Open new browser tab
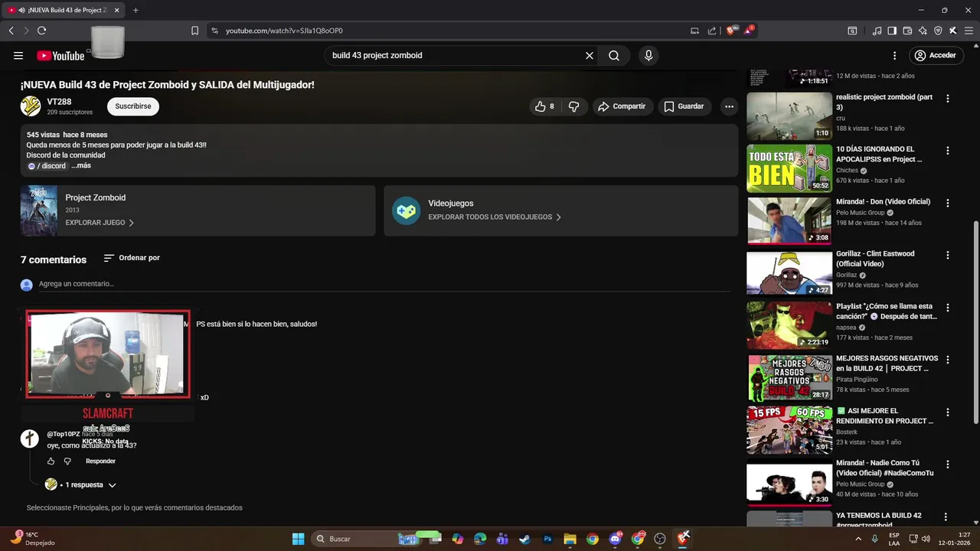The width and height of the screenshot is (980, 551). (136, 10)
